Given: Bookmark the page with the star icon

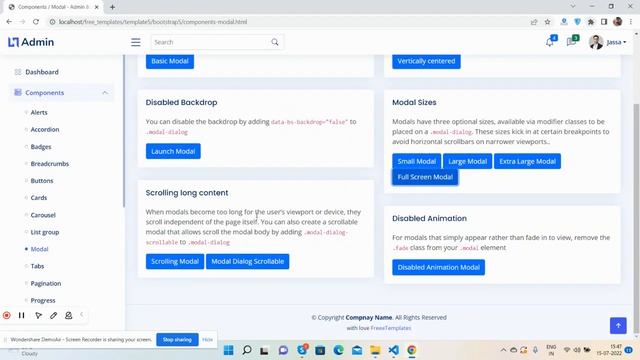Looking at the screenshot, I should click(548, 22).
